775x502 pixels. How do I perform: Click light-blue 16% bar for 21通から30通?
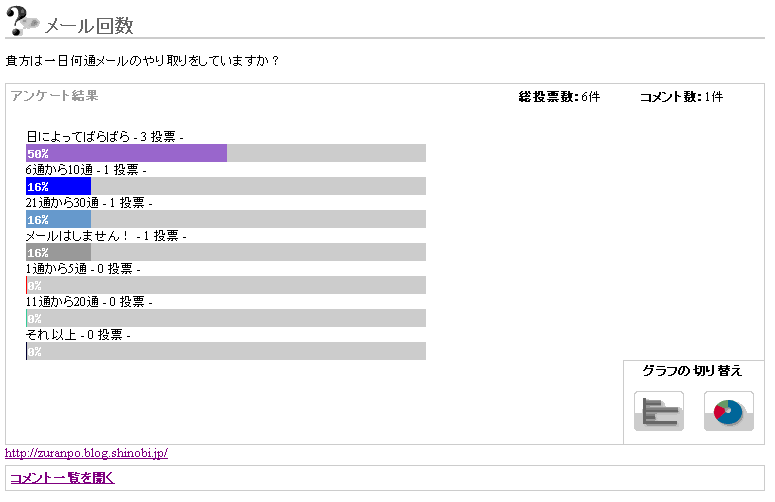pyautogui.click(x=59, y=219)
